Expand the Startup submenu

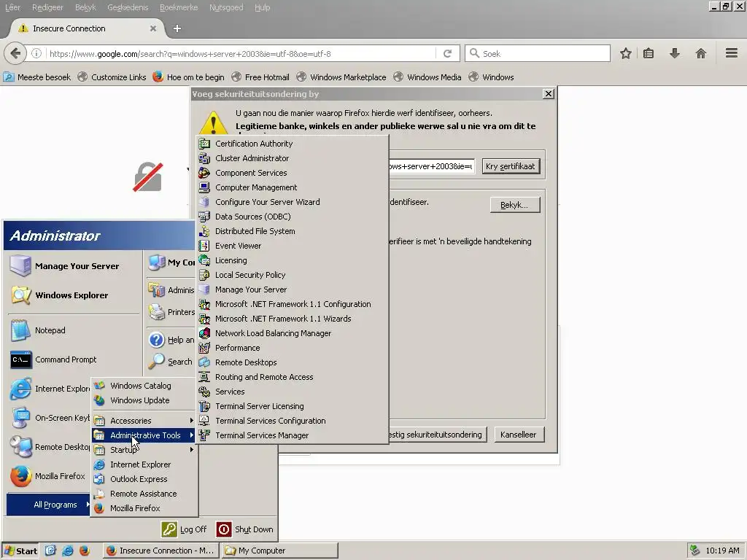144,450
